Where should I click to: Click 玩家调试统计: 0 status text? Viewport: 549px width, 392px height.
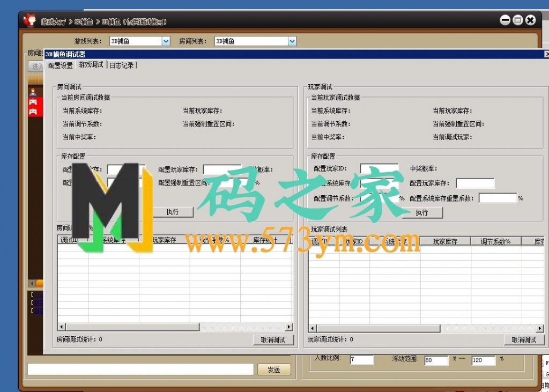[x=330, y=339]
